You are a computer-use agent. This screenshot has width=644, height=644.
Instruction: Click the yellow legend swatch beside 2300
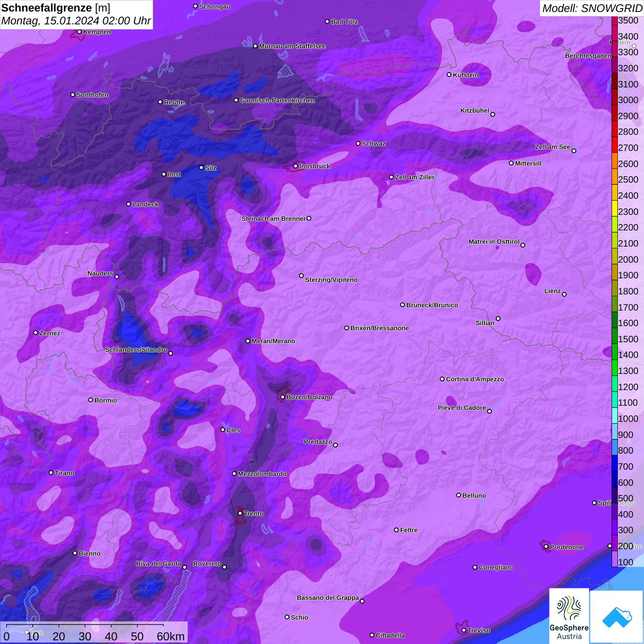pyautogui.click(x=615, y=208)
